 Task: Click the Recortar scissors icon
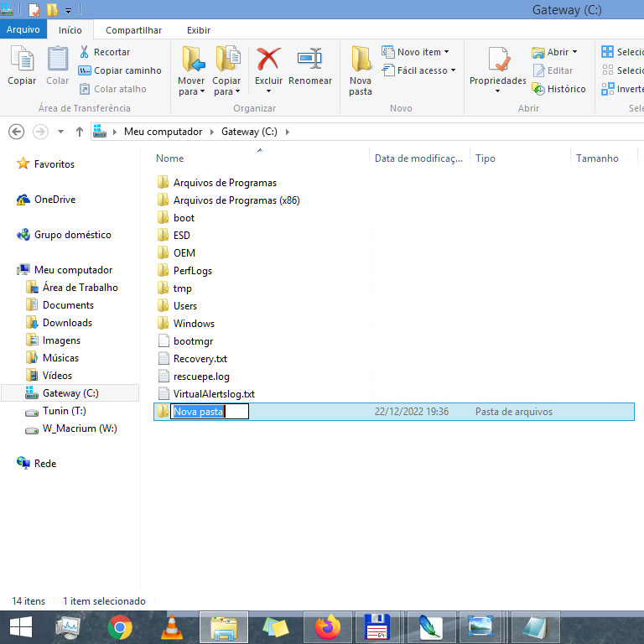tap(86, 52)
